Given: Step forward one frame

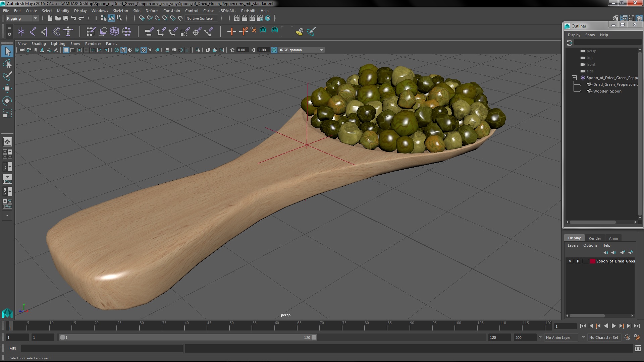Looking at the screenshot, I should (629, 326).
